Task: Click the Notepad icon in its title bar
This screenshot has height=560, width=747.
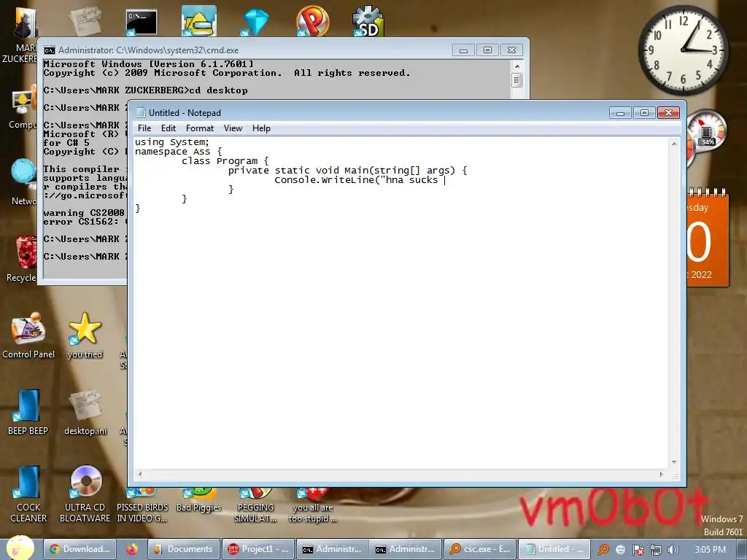Action: pos(141,112)
